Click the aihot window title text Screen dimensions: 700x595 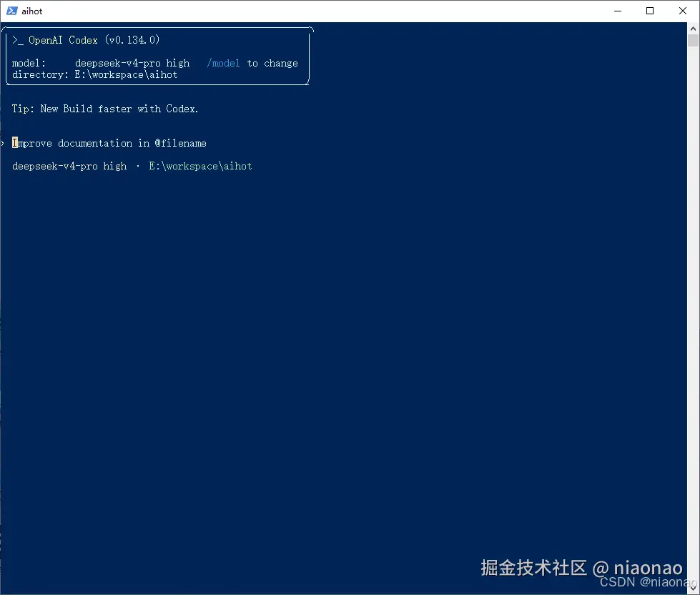point(31,11)
